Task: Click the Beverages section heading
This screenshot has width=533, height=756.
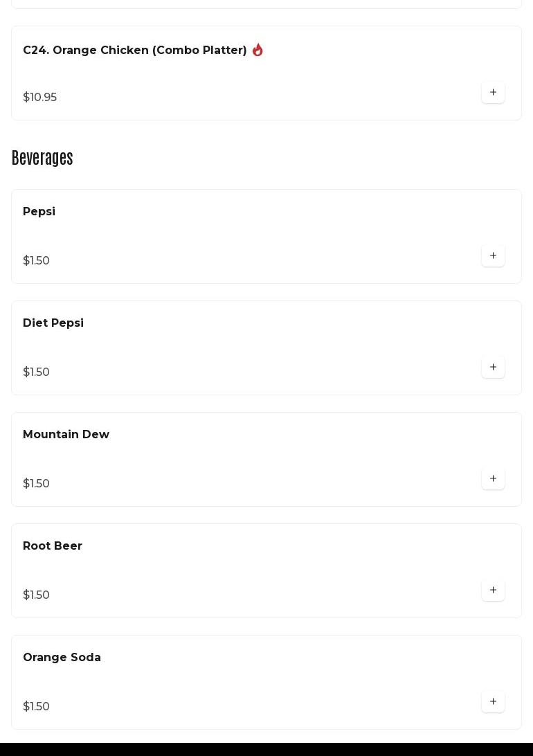Action: pos(42,159)
